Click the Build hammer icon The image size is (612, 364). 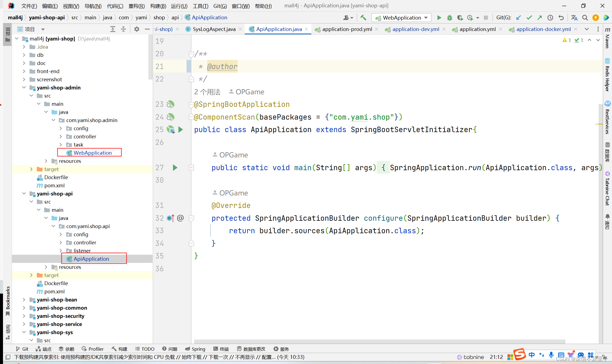pos(363,18)
